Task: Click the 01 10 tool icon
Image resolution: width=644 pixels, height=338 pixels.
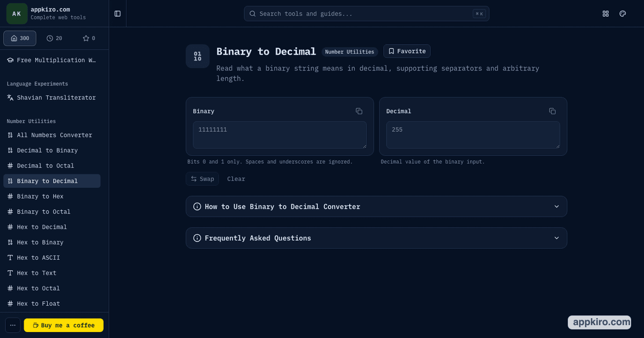Action: [197, 56]
